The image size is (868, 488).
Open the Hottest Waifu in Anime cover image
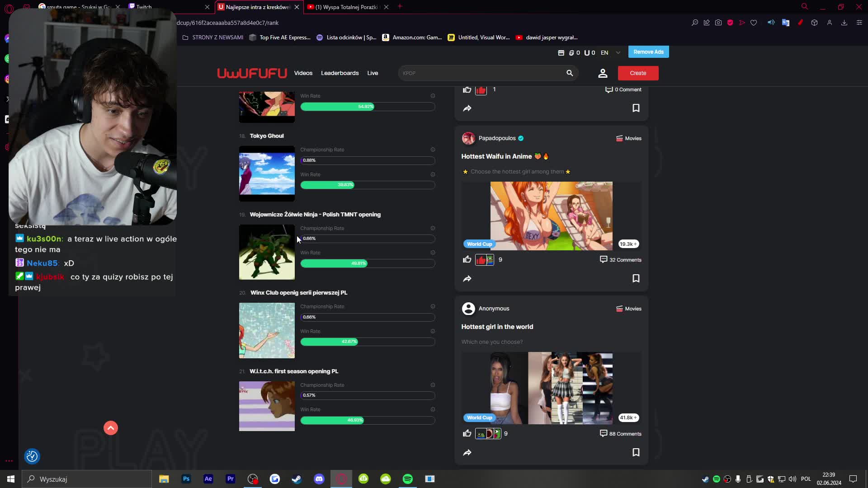[x=552, y=216]
